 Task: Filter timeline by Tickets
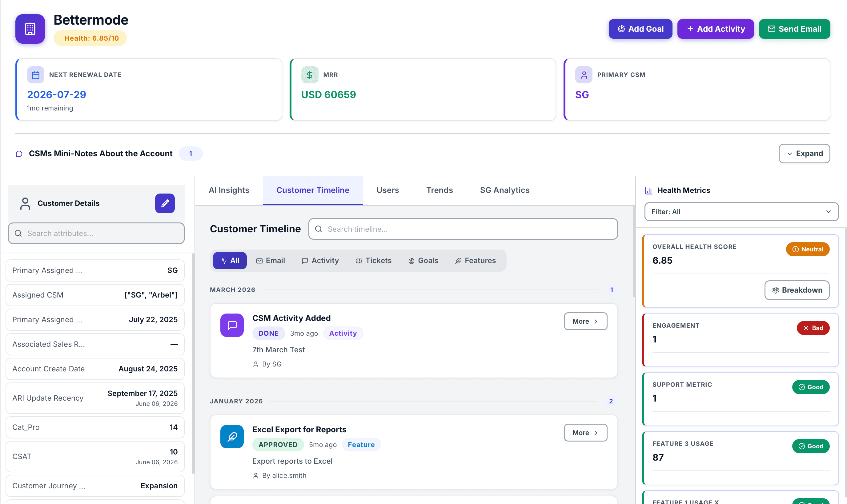point(374,261)
